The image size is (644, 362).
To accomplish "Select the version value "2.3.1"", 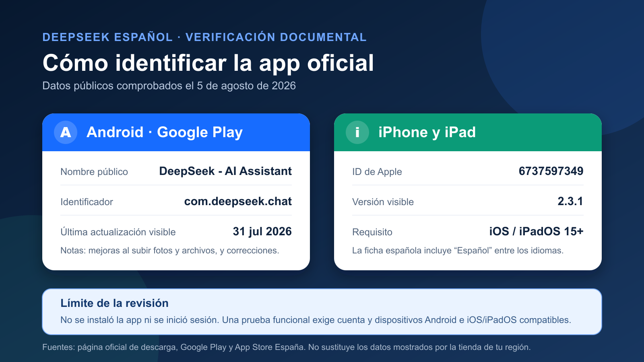I will point(570,201).
